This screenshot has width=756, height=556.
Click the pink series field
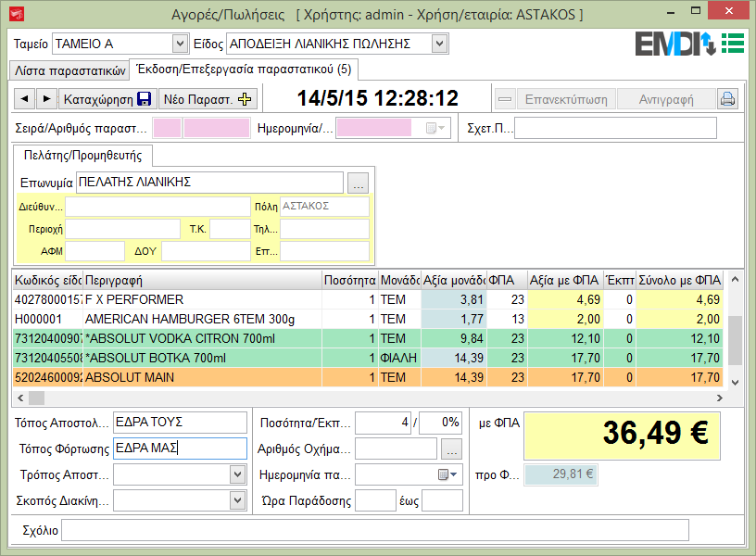[x=167, y=128]
